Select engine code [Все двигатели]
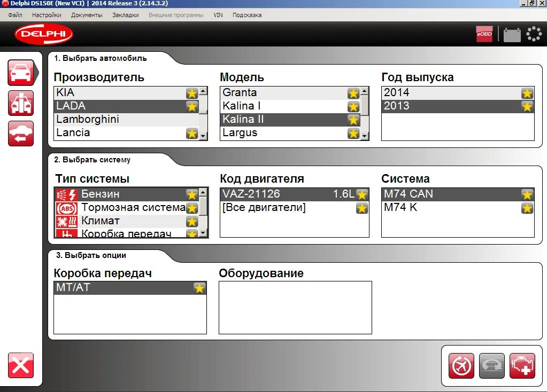Viewport: 547px width, 392px height. [x=295, y=208]
